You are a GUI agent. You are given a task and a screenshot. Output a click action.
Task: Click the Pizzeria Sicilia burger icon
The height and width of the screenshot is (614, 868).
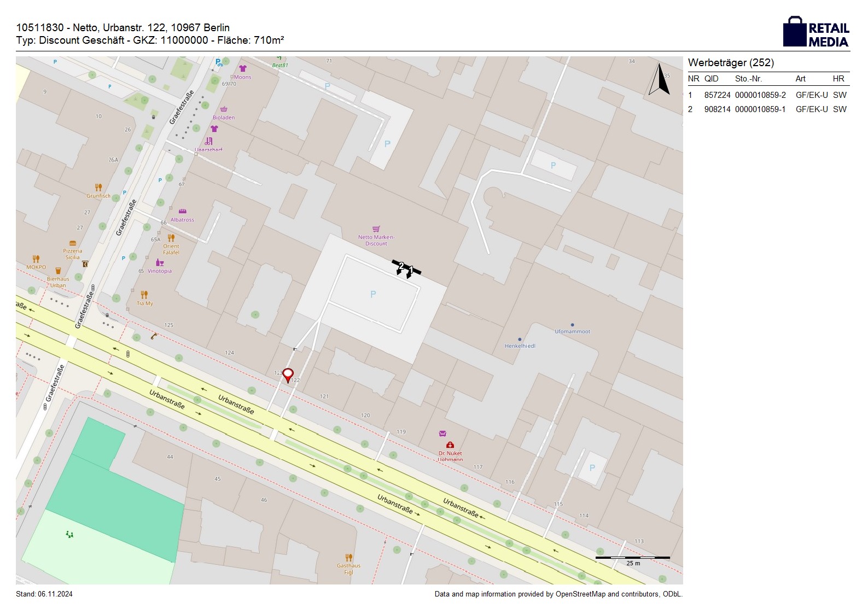click(73, 243)
